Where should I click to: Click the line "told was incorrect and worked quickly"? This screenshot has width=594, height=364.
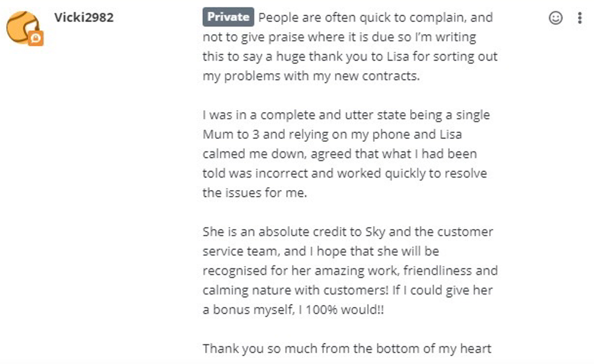345,173
